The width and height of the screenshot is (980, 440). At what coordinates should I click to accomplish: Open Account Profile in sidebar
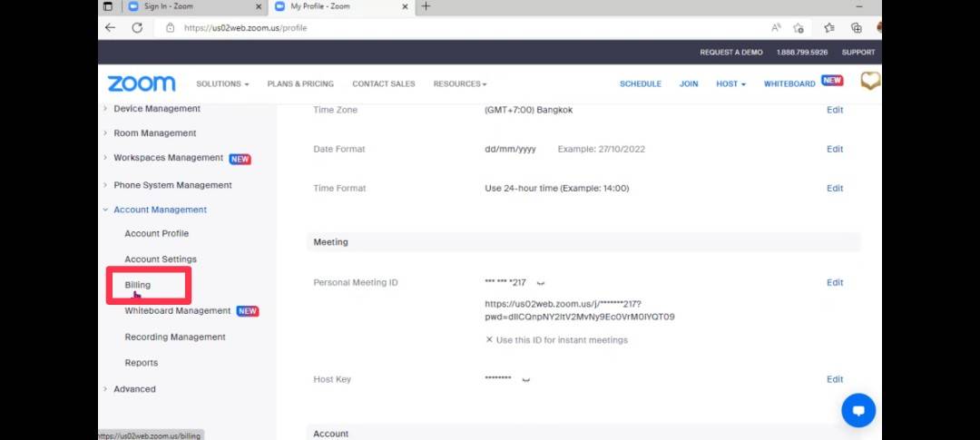[156, 234]
